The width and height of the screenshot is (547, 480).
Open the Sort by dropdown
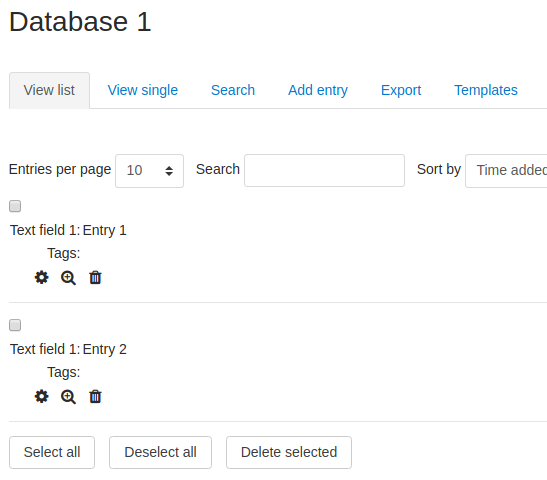[506, 171]
